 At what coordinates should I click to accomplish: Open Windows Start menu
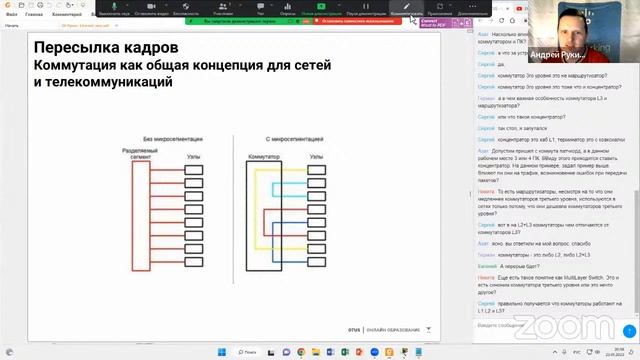click(222, 352)
